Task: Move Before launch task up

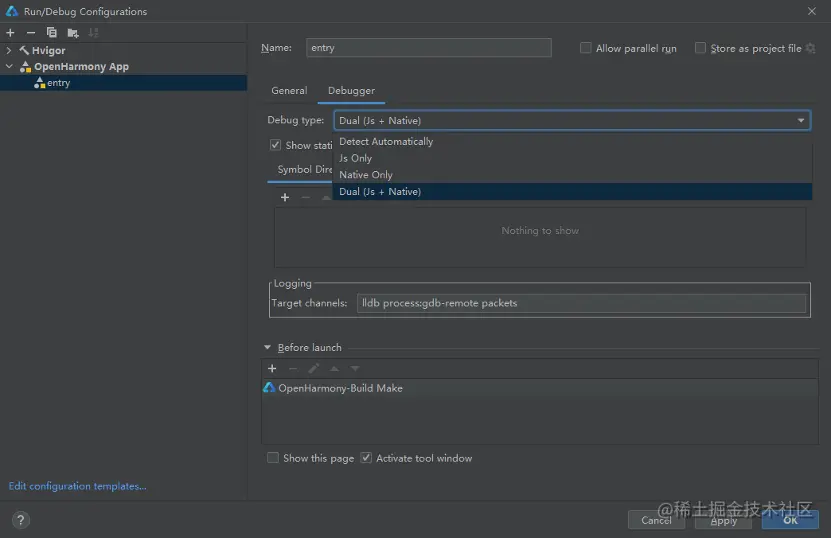Action: (x=334, y=368)
